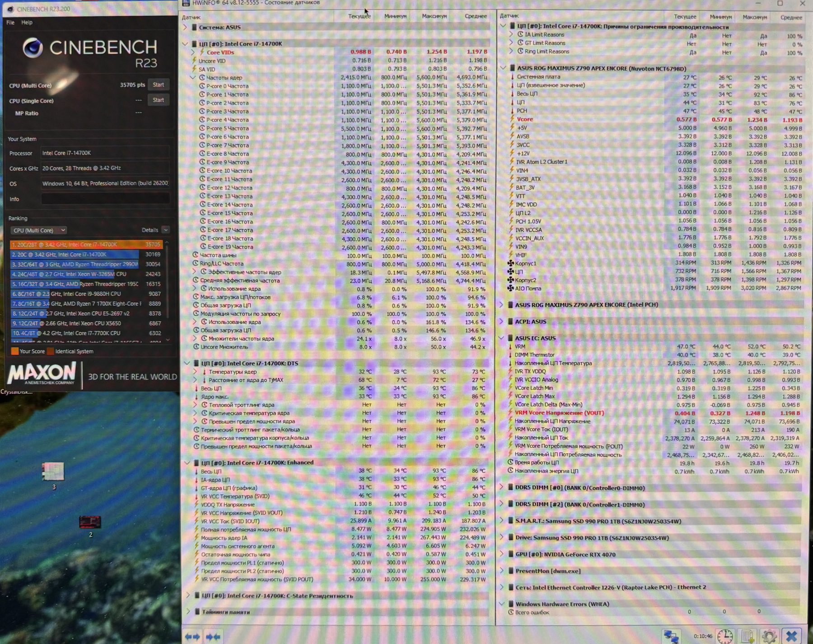Screen dimensions: 813x644
Task: Expand the i7-14700K C-State Резидентность group
Action: point(188,595)
